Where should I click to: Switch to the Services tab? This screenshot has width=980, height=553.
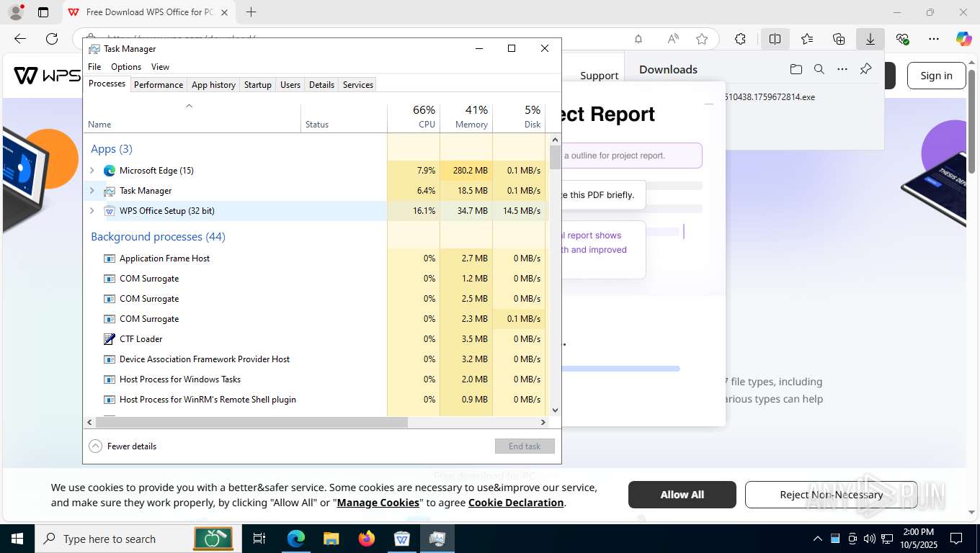[358, 85]
